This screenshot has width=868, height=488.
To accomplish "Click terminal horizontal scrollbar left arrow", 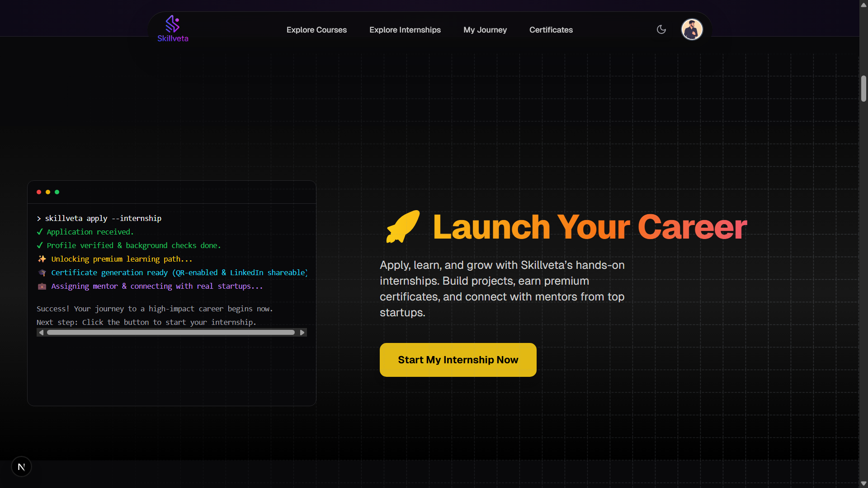I will tap(42, 333).
